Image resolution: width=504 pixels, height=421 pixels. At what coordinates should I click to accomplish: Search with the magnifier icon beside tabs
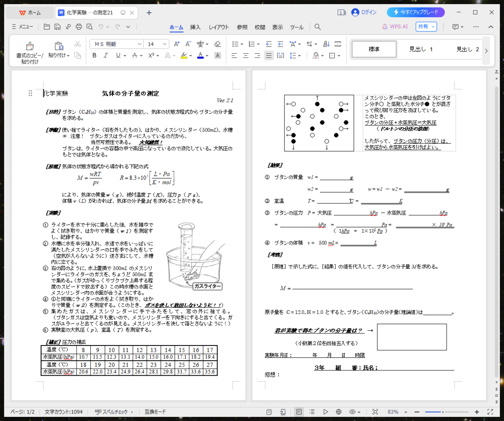318,27
